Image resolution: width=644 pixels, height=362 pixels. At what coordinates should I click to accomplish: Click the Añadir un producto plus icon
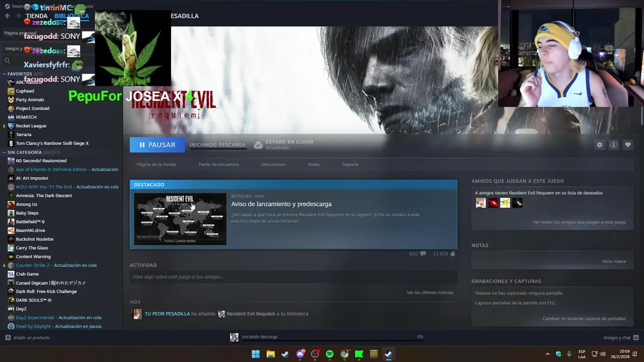click(8, 338)
